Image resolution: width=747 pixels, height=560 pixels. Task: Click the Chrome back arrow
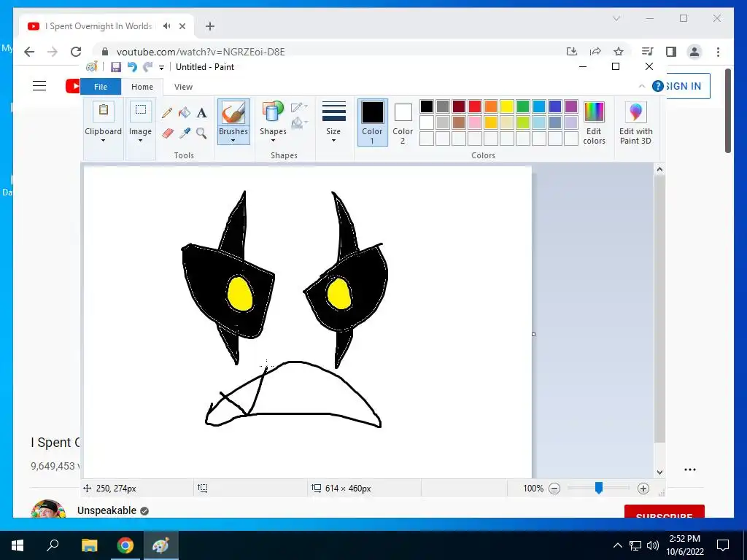pyautogui.click(x=29, y=52)
